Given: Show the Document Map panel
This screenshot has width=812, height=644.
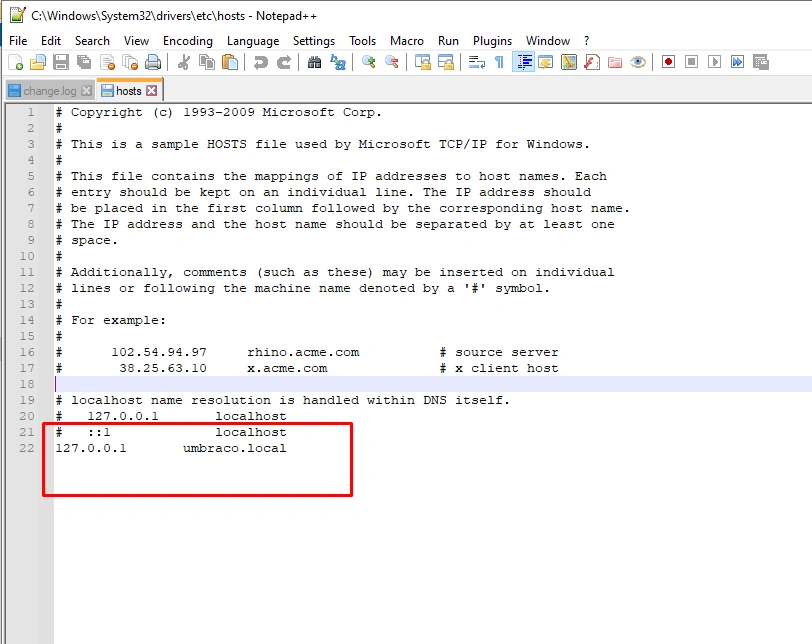Looking at the screenshot, I should [x=569, y=62].
